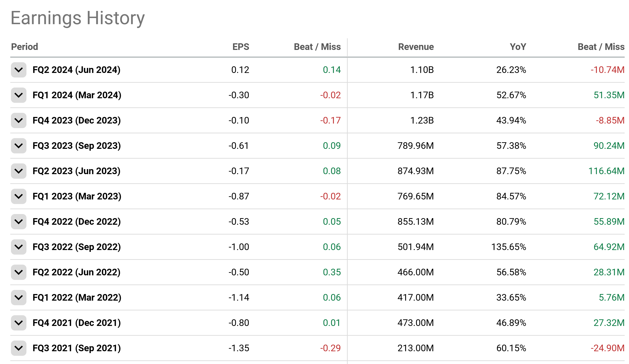629x364 pixels.
Task: Click the YoY column header
Action: [518, 47]
